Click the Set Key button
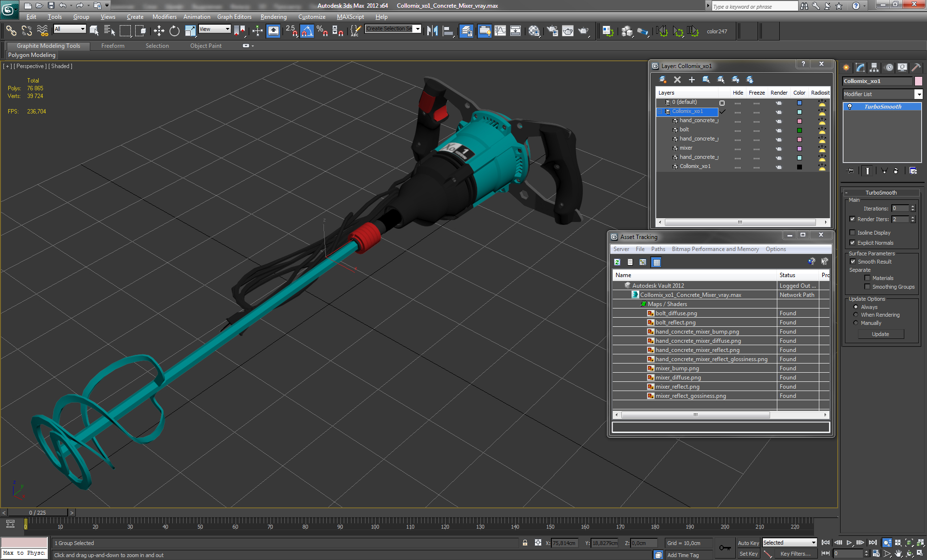 pyautogui.click(x=748, y=554)
